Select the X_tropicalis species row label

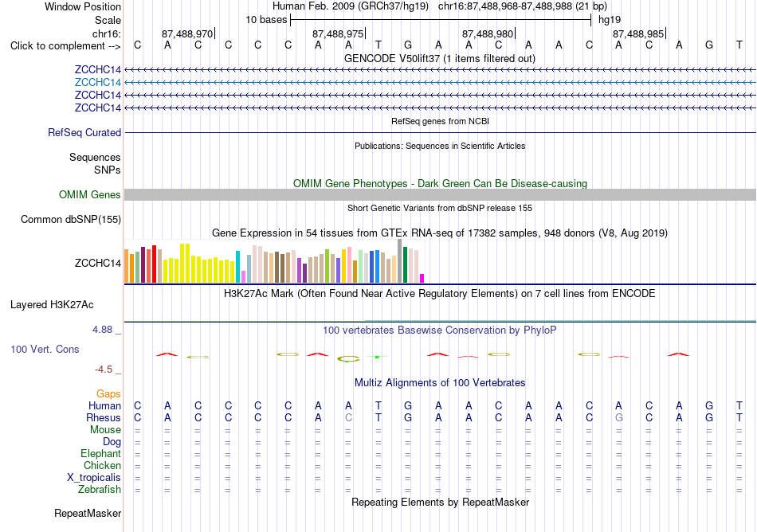[94, 478]
